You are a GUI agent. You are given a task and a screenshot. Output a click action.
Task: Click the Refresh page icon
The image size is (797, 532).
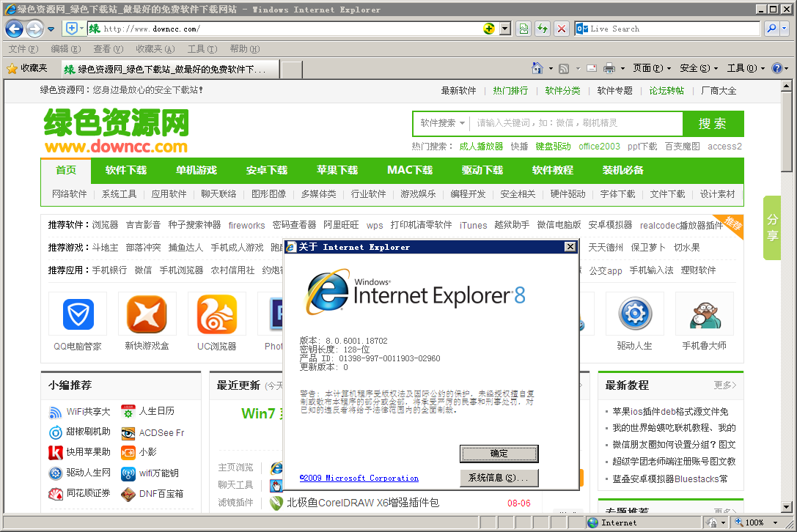click(x=543, y=29)
